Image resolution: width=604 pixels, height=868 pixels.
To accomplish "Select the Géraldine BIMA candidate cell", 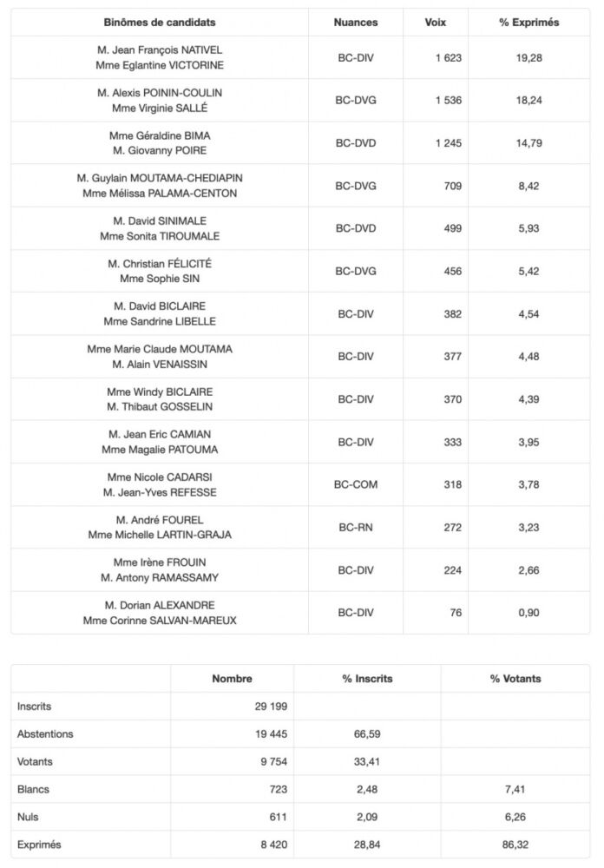I will pyautogui.click(x=160, y=143).
